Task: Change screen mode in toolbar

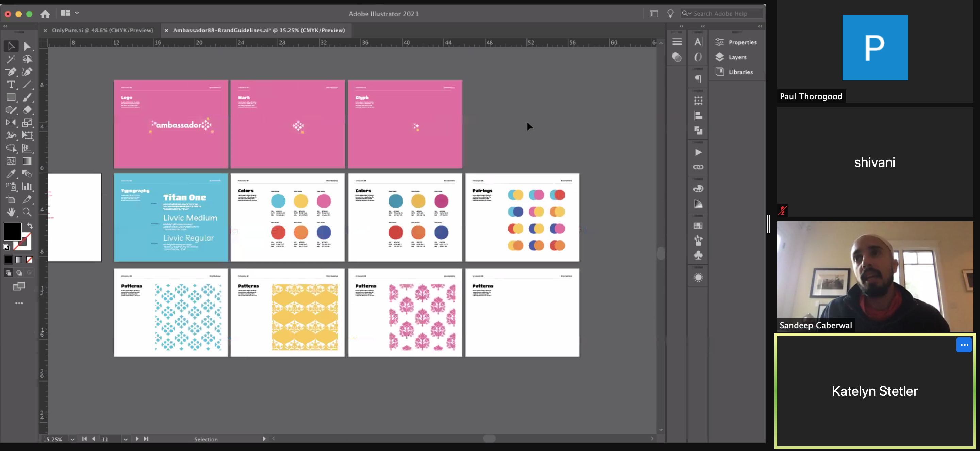Action: click(19, 286)
